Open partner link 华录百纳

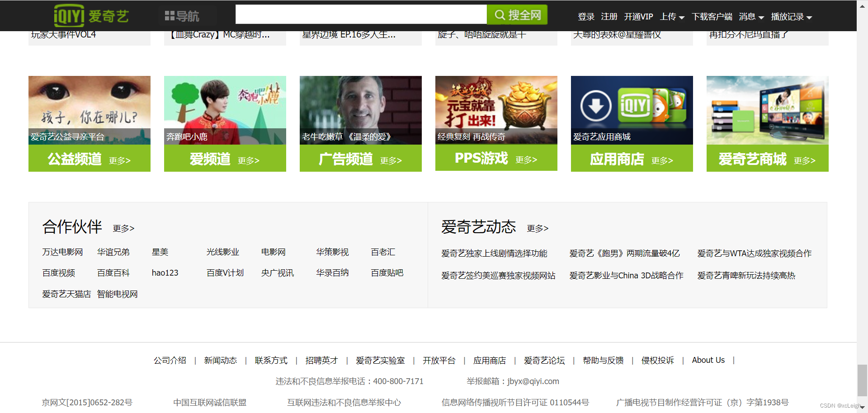click(x=332, y=273)
